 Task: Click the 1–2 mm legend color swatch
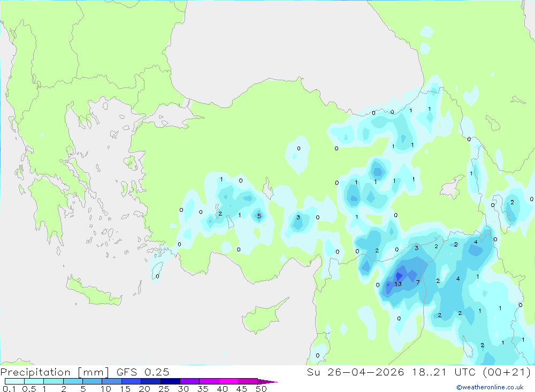(x=53, y=381)
